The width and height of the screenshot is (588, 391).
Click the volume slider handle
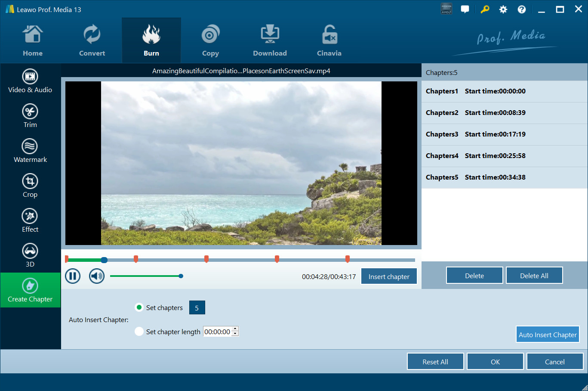point(181,276)
